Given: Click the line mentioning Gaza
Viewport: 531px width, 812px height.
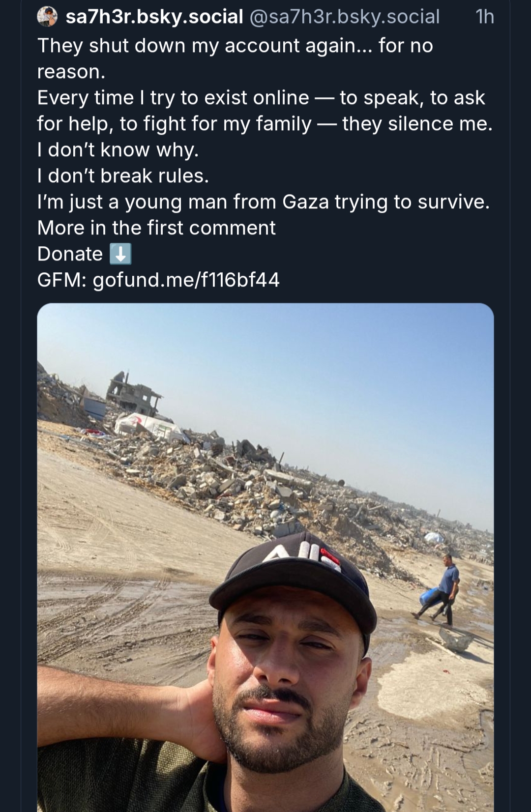Looking at the screenshot, I should tap(263, 202).
